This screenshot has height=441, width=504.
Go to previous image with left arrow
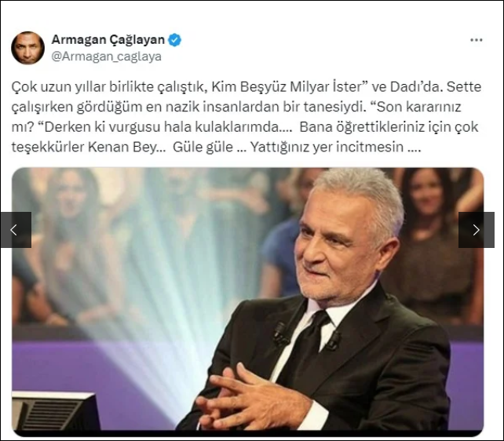[16, 230]
